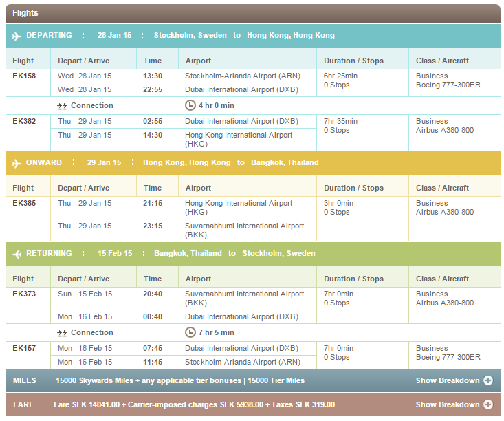This screenshot has height=421, width=504.
Task: Click the clock icon beside 4 hr 0 min
Action: (190, 105)
